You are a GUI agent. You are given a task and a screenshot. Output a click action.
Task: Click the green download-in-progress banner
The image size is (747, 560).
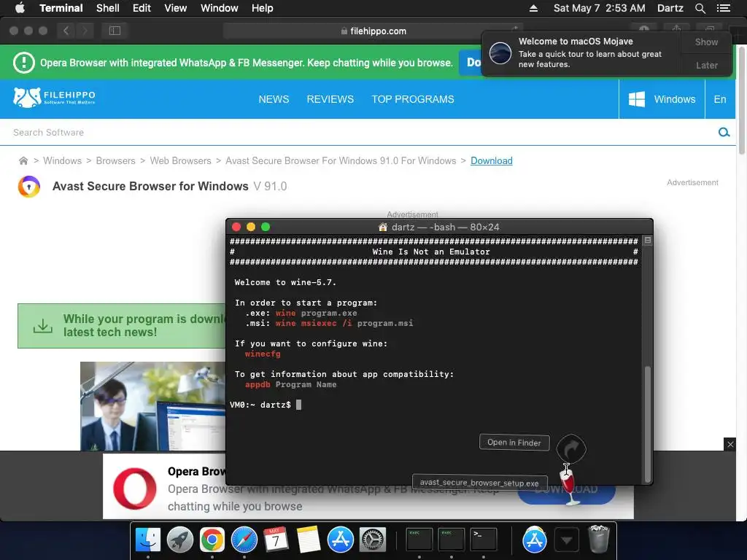[x=122, y=326]
